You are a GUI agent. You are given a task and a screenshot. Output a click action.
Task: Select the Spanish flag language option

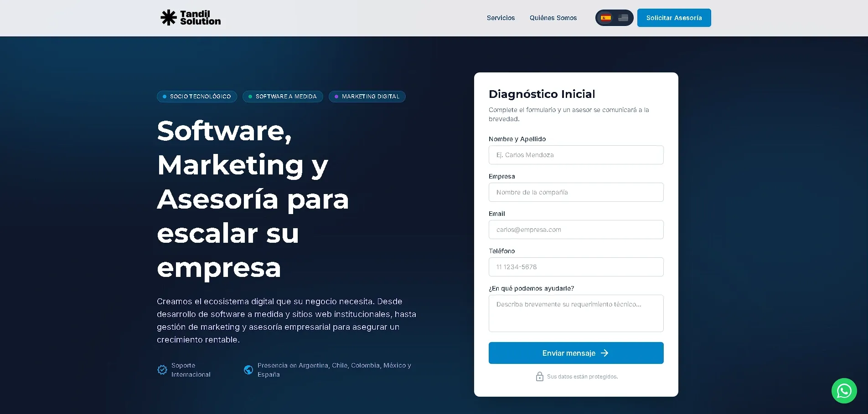point(606,18)
